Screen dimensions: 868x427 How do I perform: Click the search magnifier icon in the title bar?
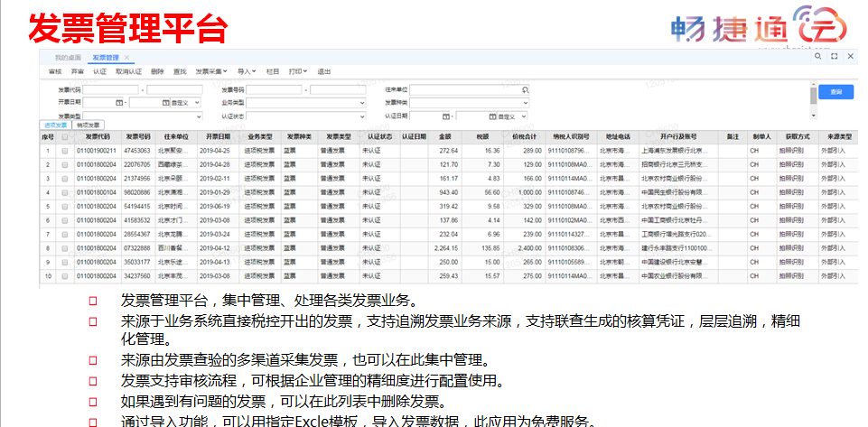(x=817, y=57)
